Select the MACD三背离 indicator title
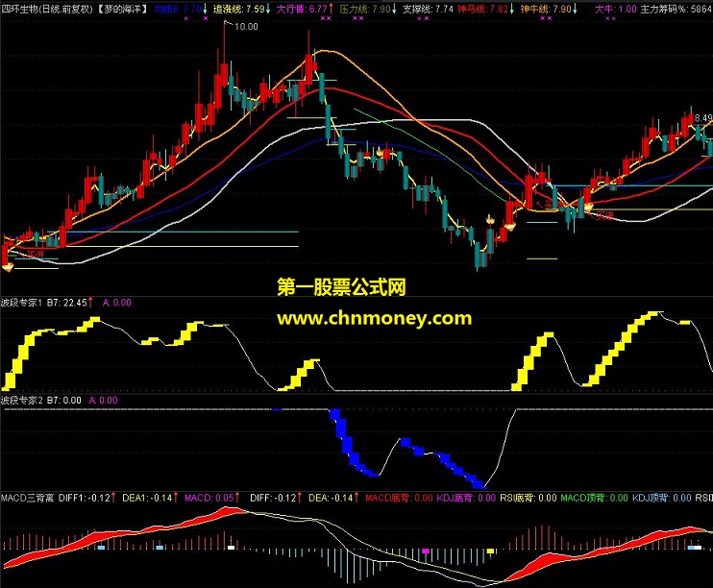Viewport: 713px width, 588px height. (x=27, y=498)
